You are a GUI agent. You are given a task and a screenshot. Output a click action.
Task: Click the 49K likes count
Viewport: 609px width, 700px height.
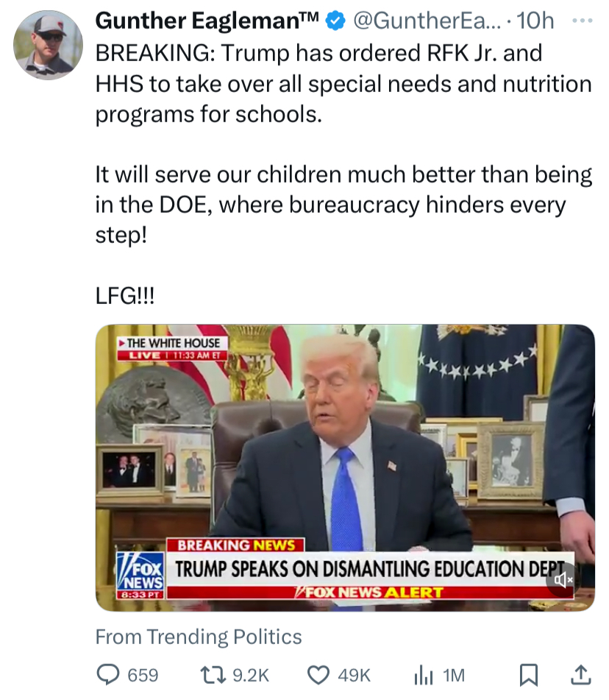(355, 676)
